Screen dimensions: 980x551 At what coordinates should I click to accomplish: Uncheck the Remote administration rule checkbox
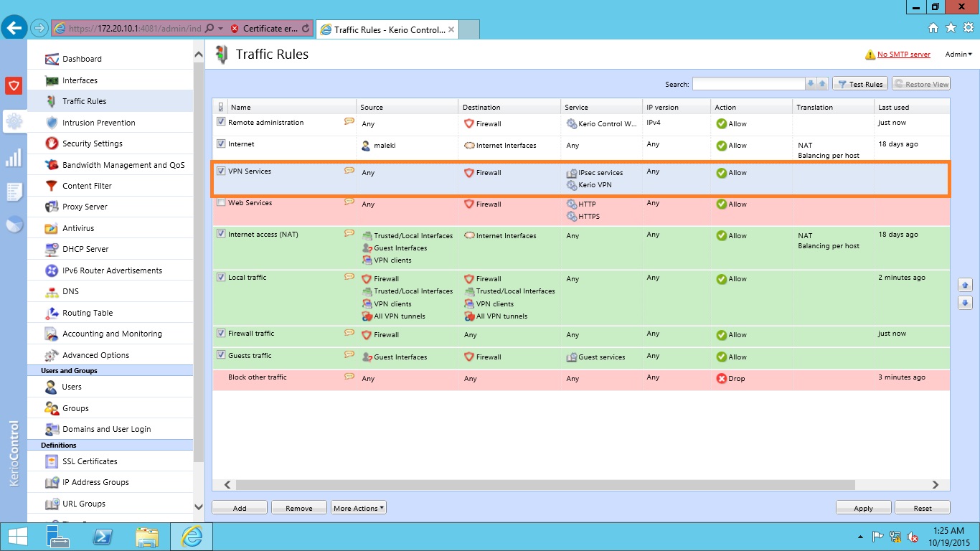[x=221, y=122]
